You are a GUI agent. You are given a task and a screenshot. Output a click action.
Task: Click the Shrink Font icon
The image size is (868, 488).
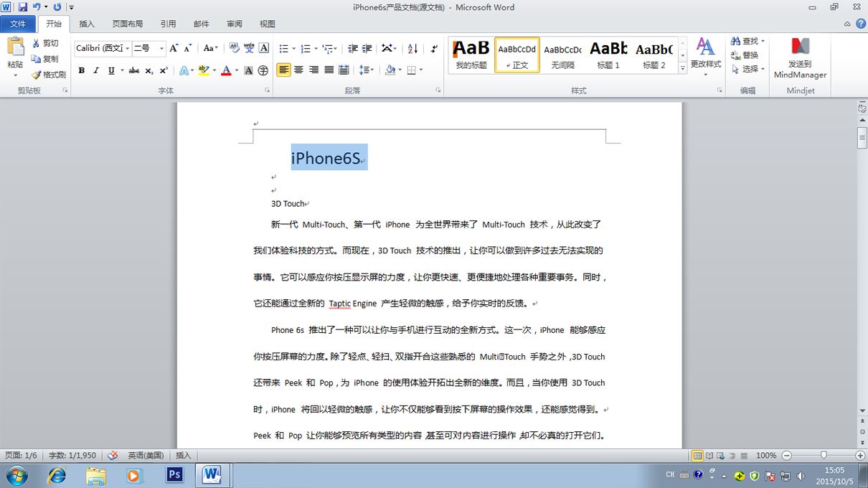click(x=188, y=48)
